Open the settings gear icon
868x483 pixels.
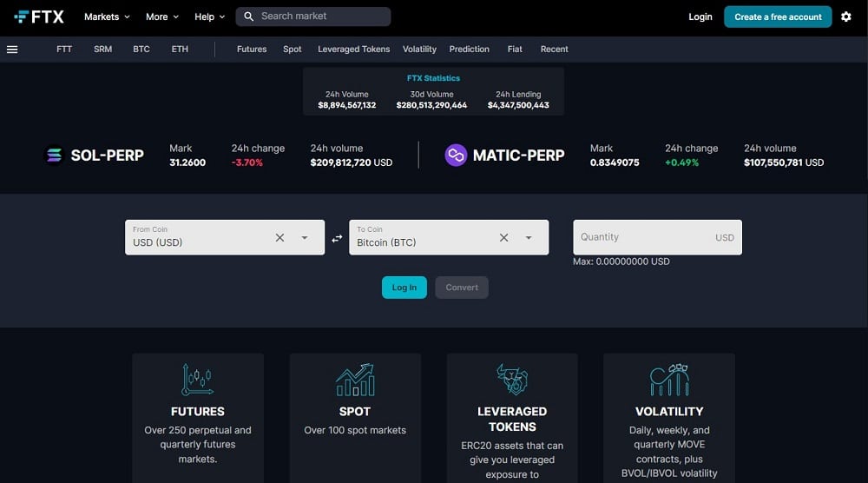[845, 17]
